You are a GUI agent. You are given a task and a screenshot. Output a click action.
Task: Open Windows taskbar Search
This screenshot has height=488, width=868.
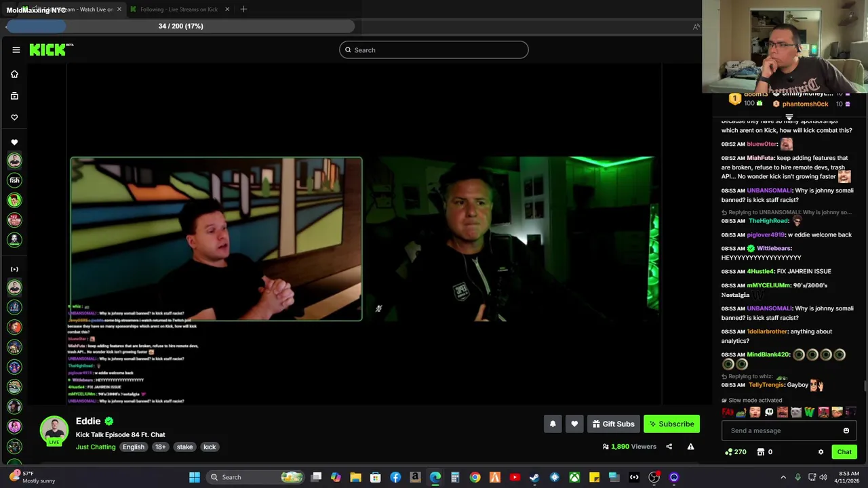pyautogui.click(x=256, y=477)
